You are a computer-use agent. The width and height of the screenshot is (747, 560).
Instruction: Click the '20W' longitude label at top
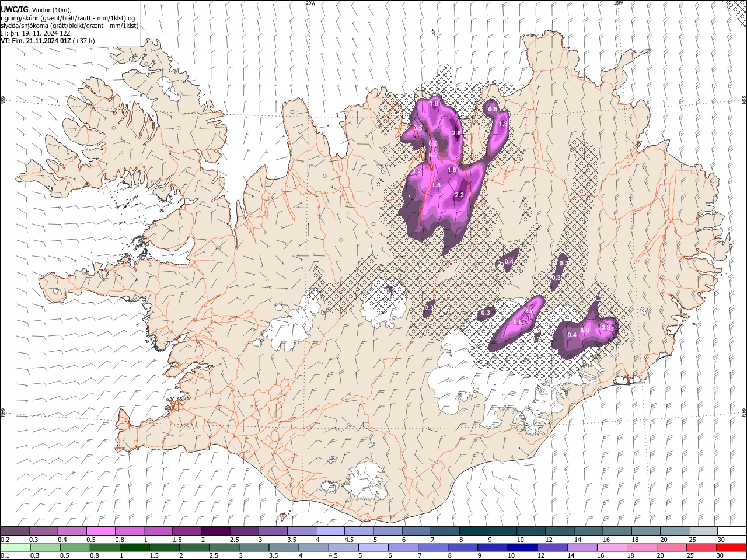pyautogui.click(x=310, y=3)
